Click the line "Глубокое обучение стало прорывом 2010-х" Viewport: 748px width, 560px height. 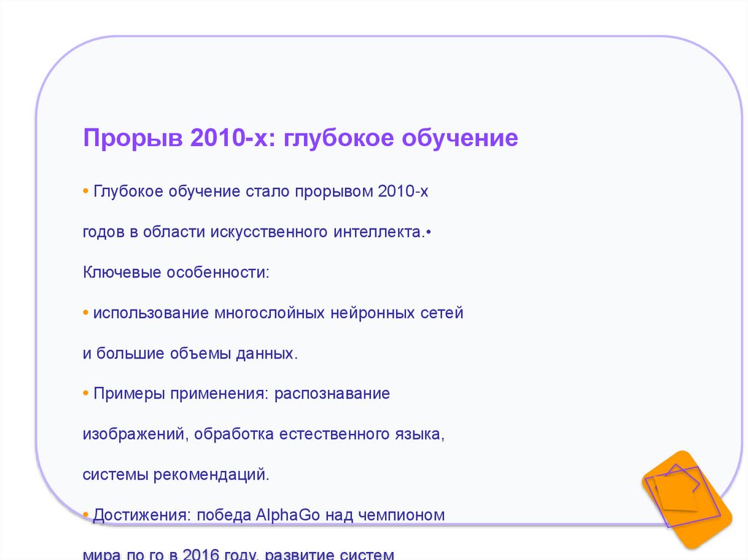pyautogui.click(x=261, y=191)
